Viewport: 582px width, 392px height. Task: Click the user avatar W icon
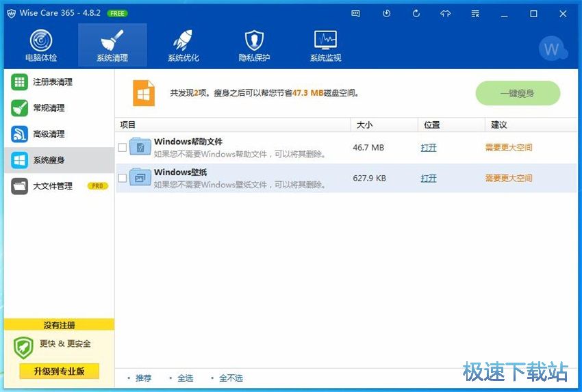(553, 48)
